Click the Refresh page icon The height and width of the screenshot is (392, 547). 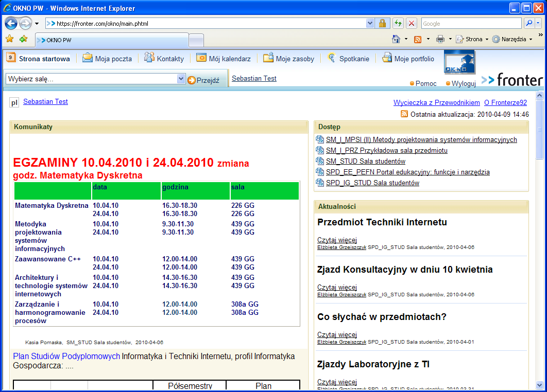[398, 23]
